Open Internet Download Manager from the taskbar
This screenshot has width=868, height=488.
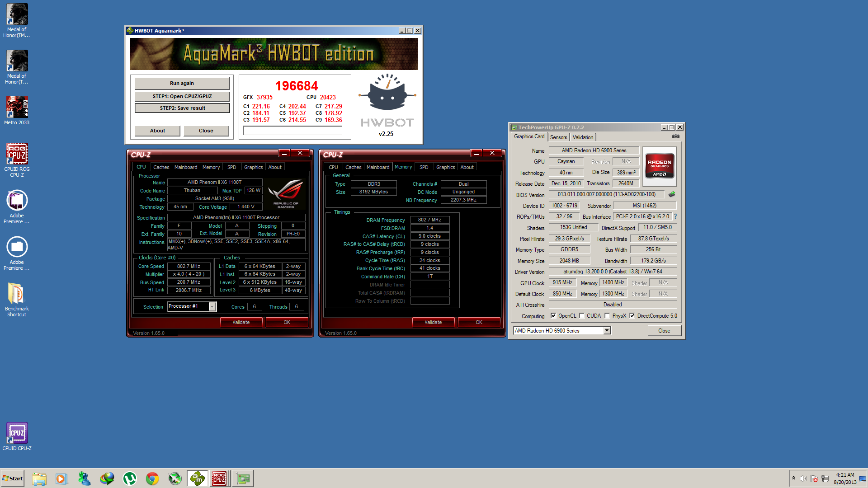tap(107, 479)
